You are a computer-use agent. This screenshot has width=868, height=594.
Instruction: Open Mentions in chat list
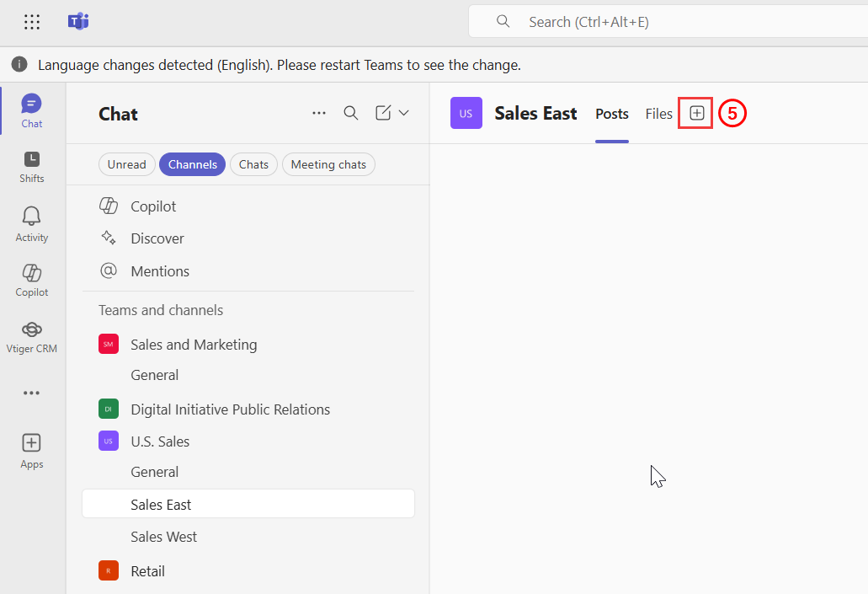[248, 271]
